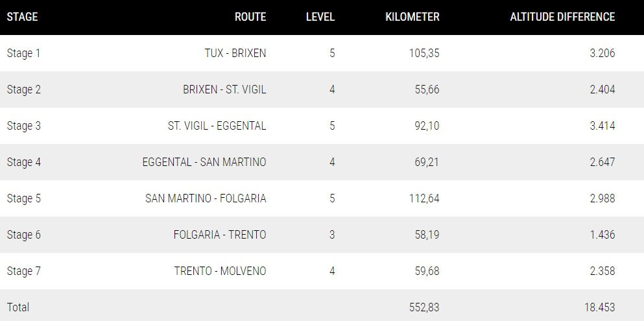This screenshot has height=321, width=644.
Task: Select the total kilometers 552,83
Action: pyautogui.click(x=424, y=307)
